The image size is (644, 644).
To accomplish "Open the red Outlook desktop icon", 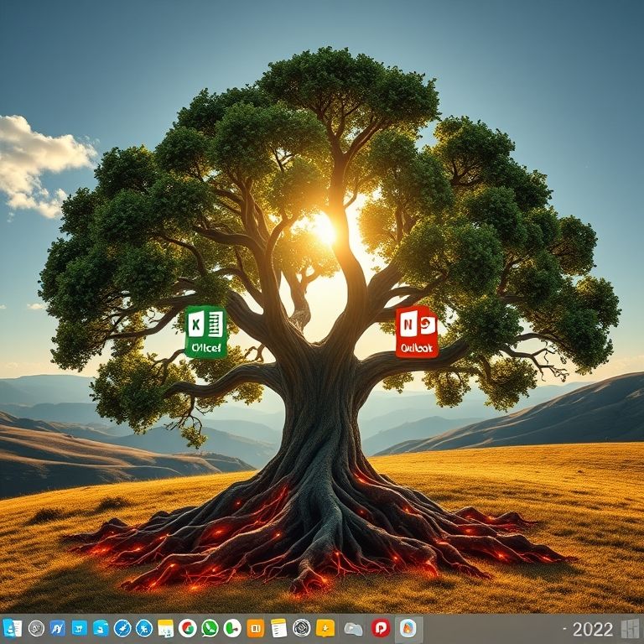I will pyautogui.click(x=417, y=332).
